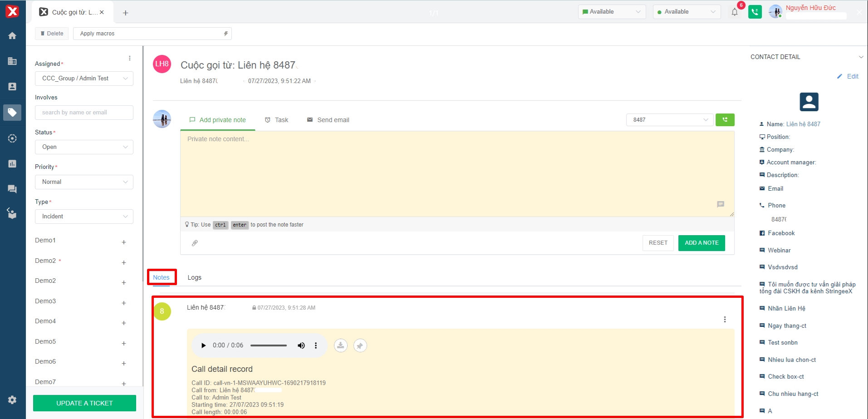The image size is (868, 419).
Task: Play the call recording
Action: 203,345
